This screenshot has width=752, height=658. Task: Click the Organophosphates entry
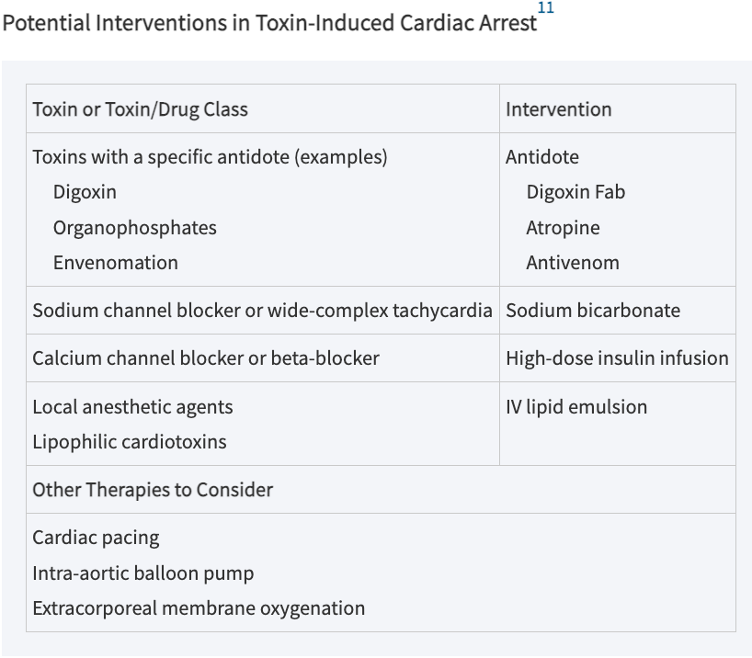(135, 228)
